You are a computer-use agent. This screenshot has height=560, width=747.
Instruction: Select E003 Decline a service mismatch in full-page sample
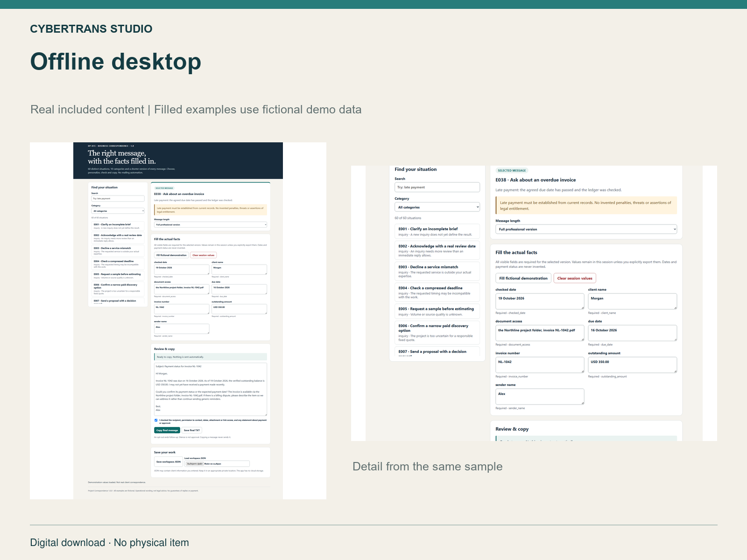118,251
